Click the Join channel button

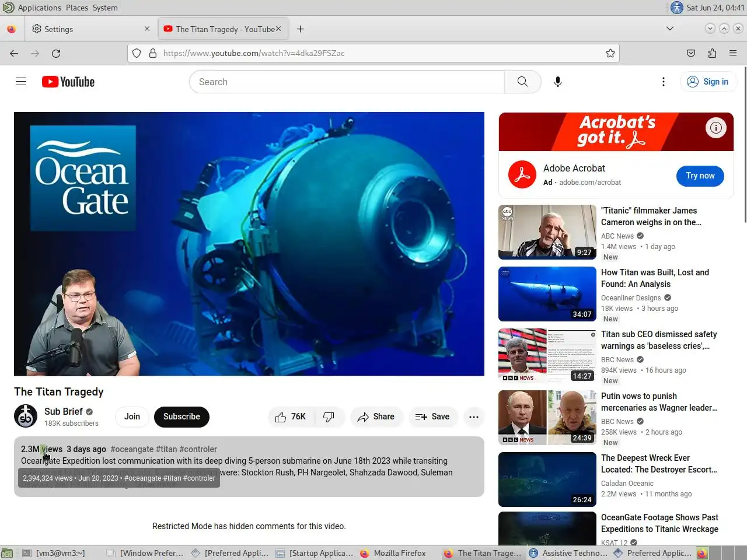click(132, 416)
